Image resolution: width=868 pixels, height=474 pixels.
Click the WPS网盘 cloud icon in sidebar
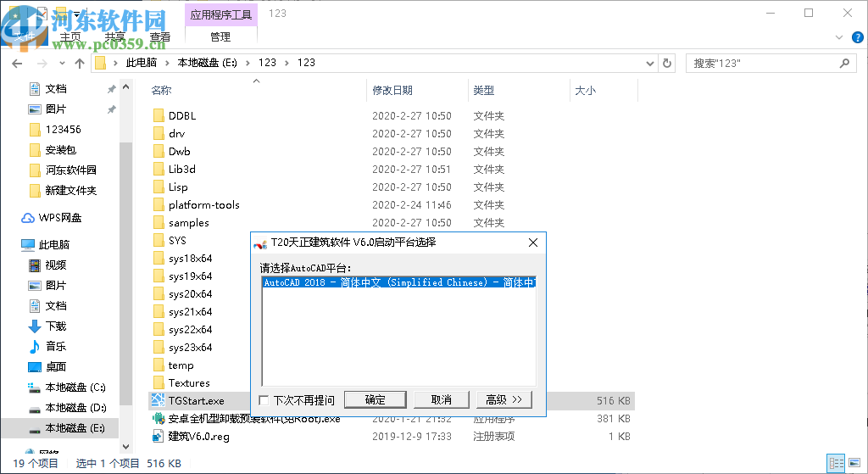pos(28,218)
